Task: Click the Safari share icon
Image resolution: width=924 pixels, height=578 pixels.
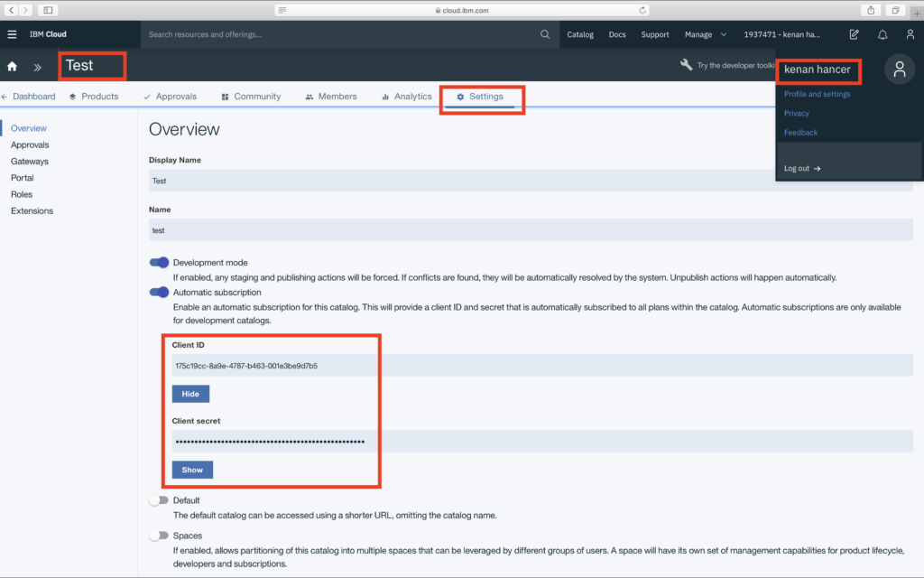Action: [x=871, y=10]
